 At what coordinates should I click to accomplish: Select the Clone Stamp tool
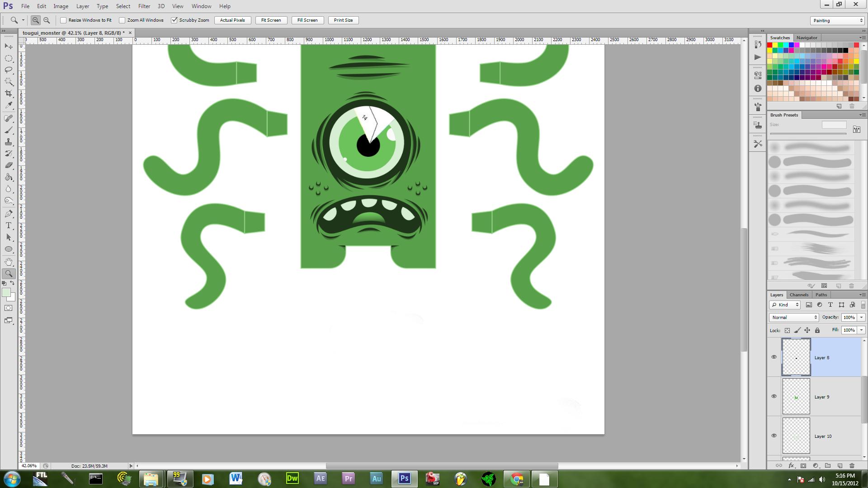9,142
